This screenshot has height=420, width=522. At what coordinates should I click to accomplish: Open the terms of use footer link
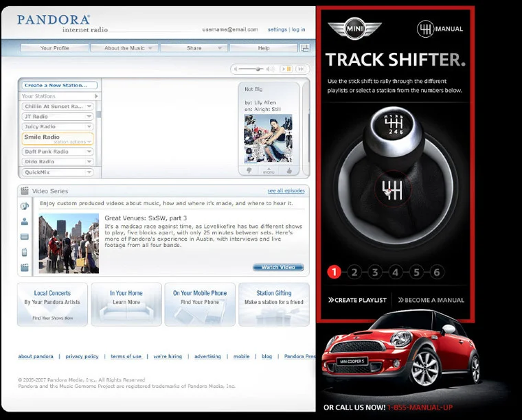point(126,356)
